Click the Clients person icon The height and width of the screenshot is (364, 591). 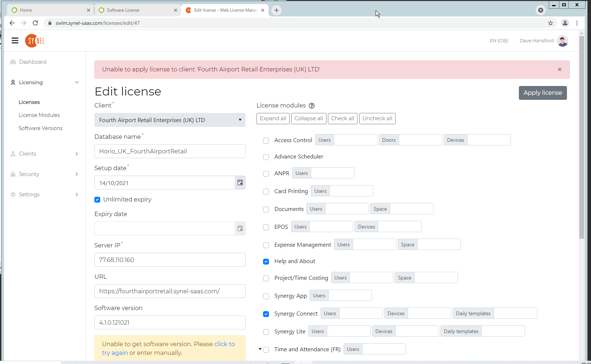(x=13, y=154)
